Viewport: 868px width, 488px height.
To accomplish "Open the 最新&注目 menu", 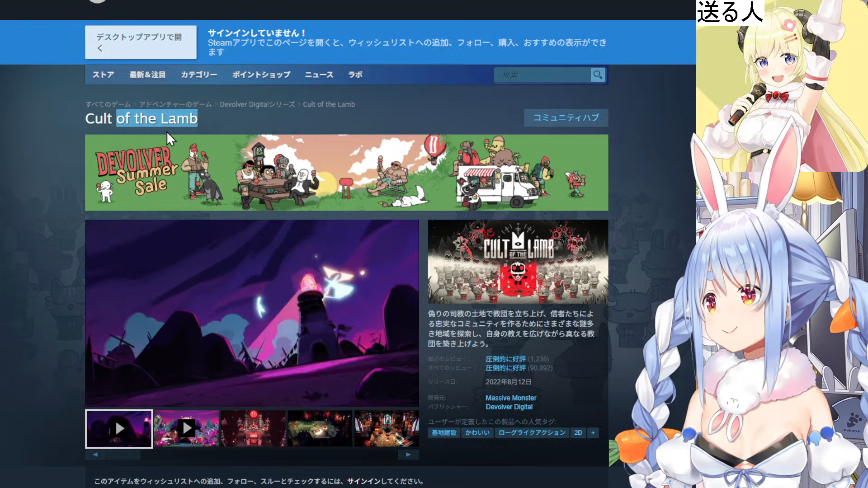I will 147,75.
